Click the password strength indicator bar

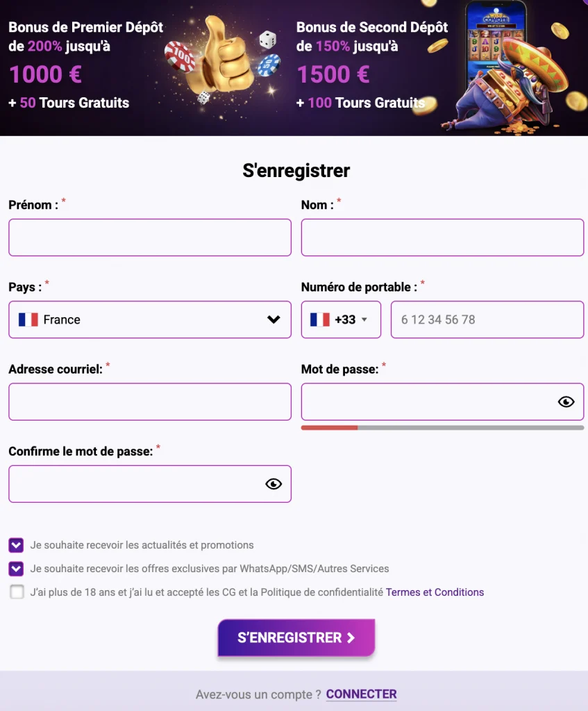click(442, 428)
